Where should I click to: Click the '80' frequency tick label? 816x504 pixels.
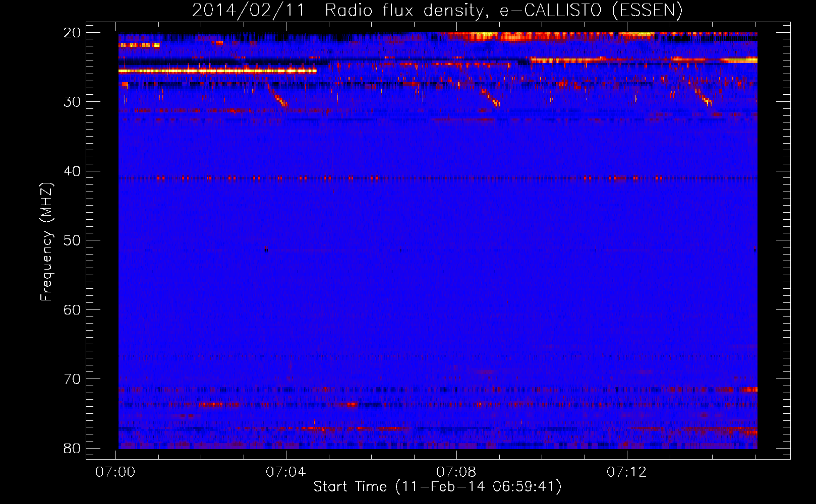(72, 448)
